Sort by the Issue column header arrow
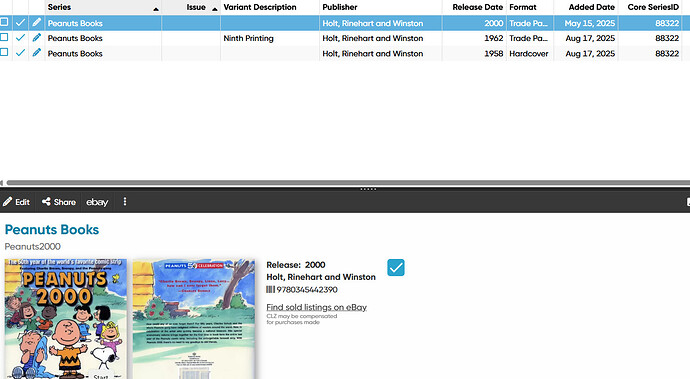 (215, 9)
